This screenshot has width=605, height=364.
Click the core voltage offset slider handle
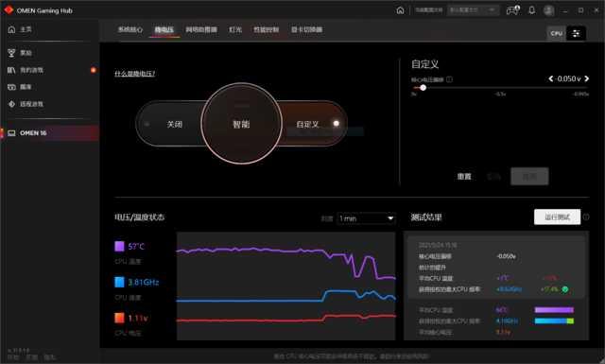coord(423,88)
